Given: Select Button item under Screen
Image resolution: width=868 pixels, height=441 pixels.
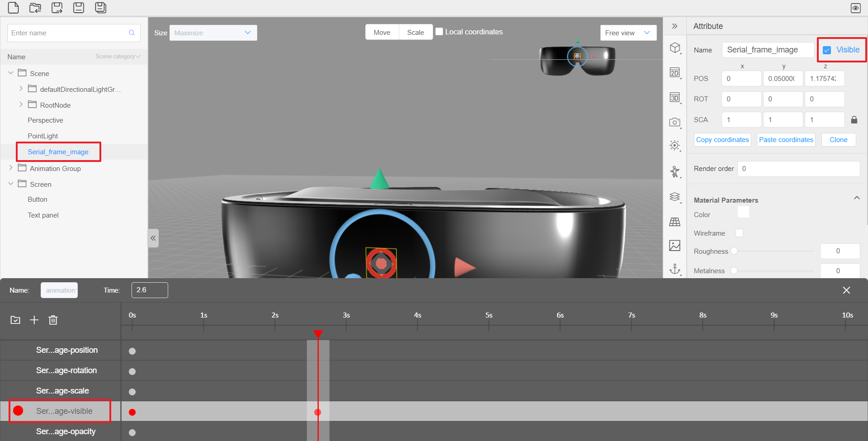Looking at the screenshot, I should (38, 199).
